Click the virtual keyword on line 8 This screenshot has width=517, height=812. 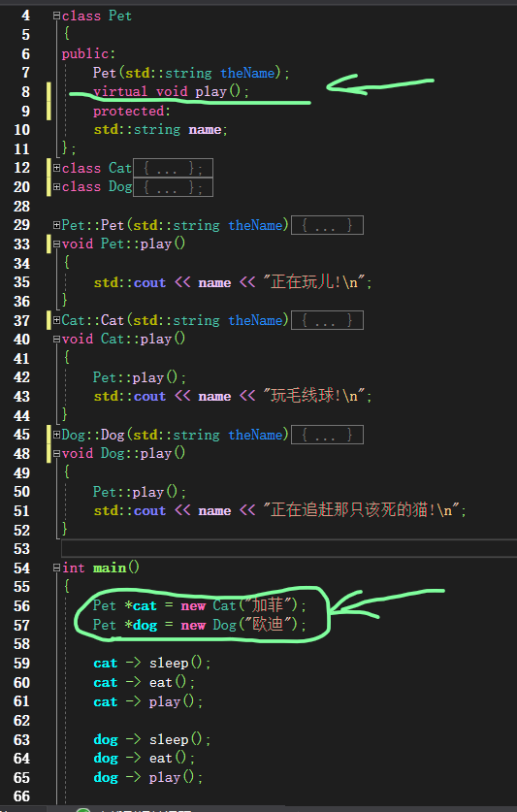click(120, 91)
